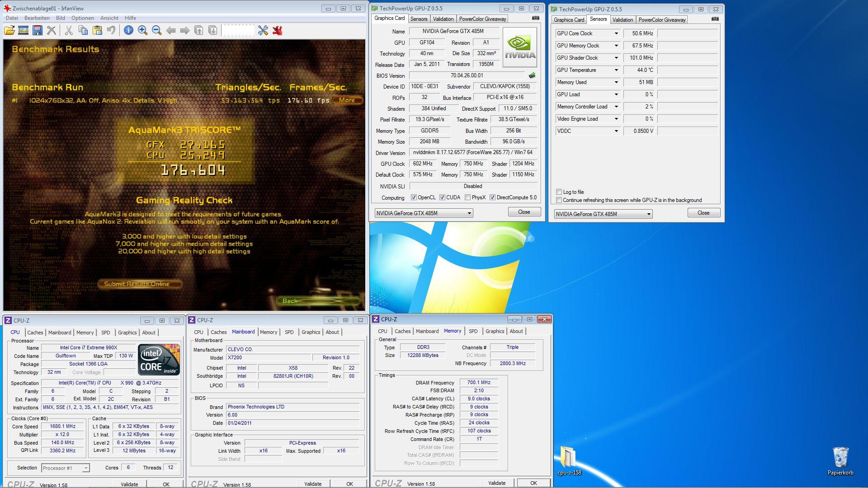The height and width of the screenshot is (488, 868).
Task: Click the Zoom out magnifier icon
Action: point(157,30)
